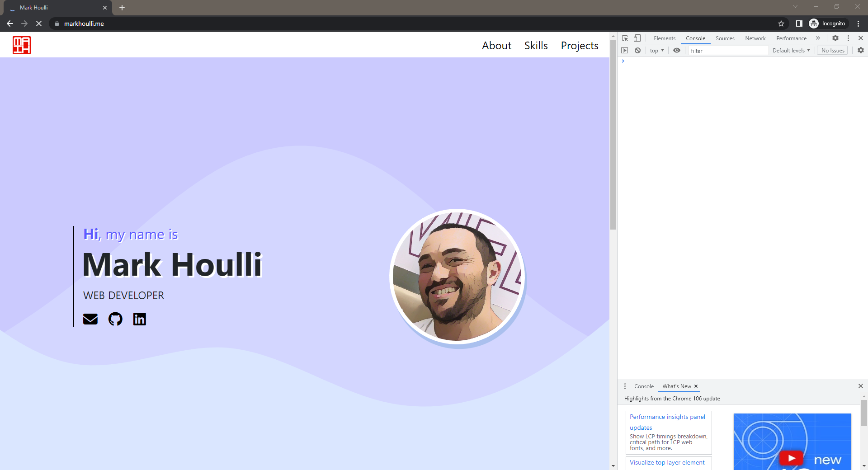Click inside the console Filter field
Image resolution: width=868 pixels, height=470 pixels.
(727, 50)
